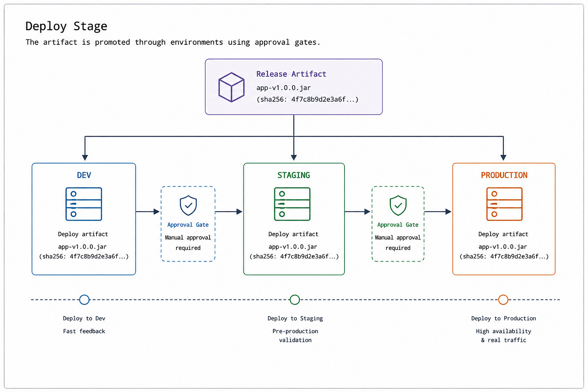The width and height of the screenshot is (588, 392).
Task: Click the Deploy to Dev label
Action: point(84,319)
